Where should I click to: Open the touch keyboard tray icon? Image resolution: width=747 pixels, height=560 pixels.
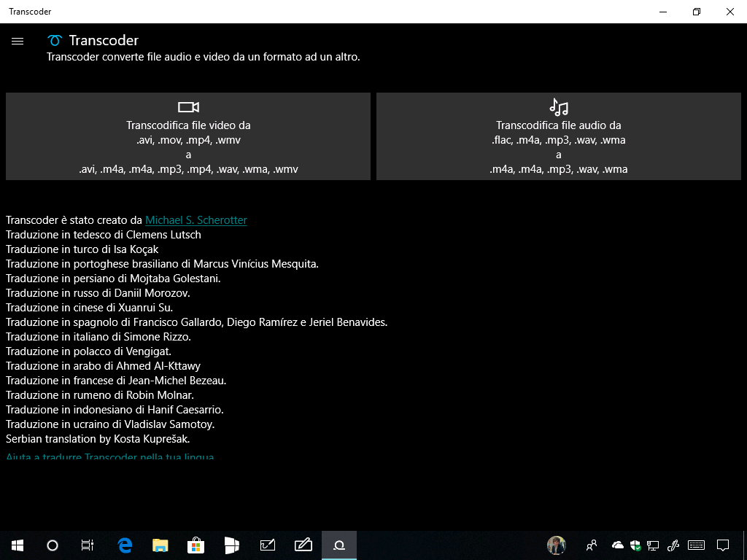697,545
